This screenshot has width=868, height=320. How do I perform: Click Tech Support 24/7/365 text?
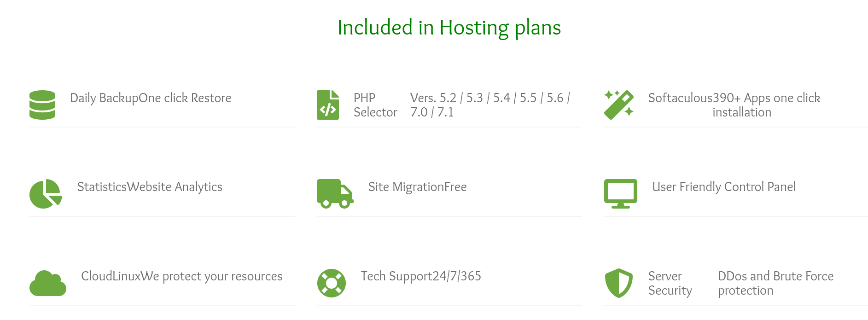pos(421,276)
